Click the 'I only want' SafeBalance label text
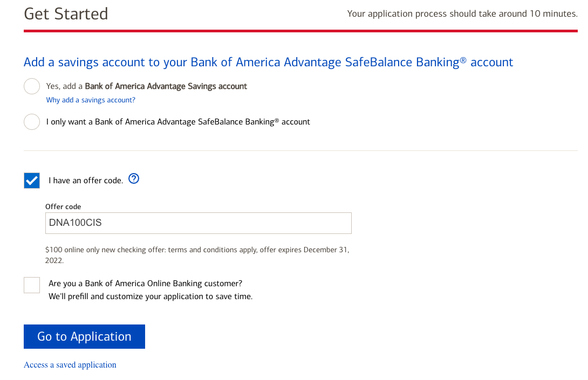Viewport: 588px width, 380px height. tap(178, 122)
